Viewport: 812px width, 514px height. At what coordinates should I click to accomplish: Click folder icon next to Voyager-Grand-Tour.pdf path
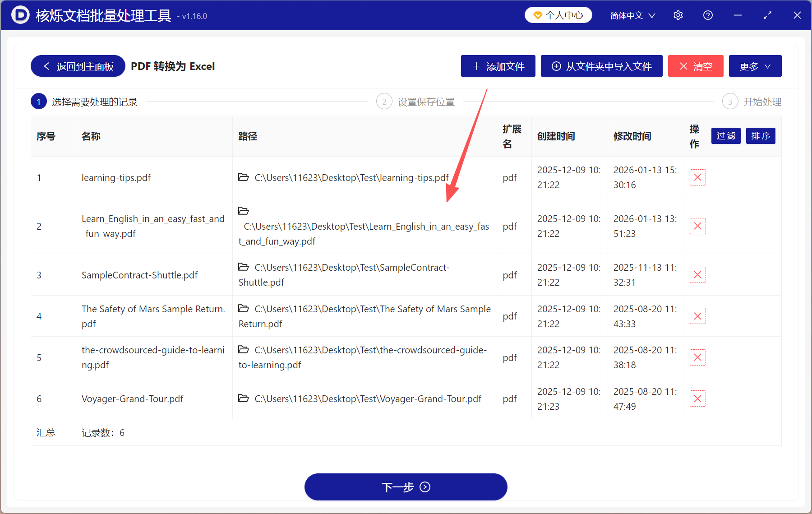pyautogui.click(x=244, y=398)
